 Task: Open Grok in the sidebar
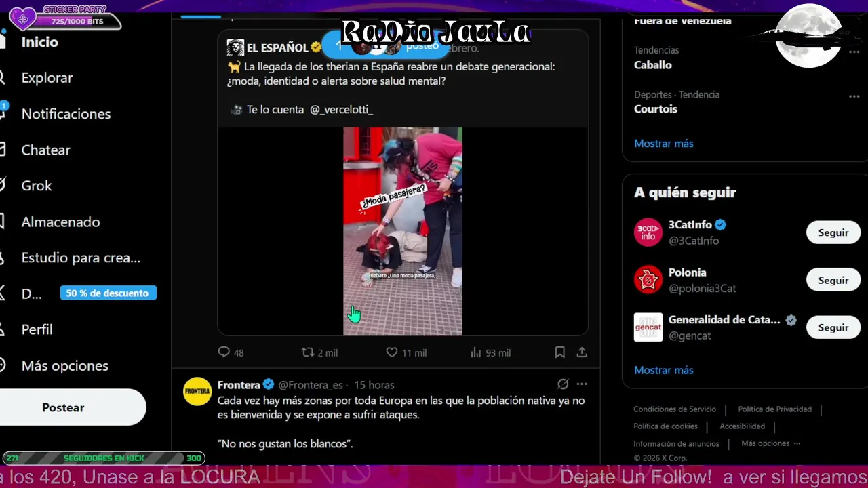37,186
